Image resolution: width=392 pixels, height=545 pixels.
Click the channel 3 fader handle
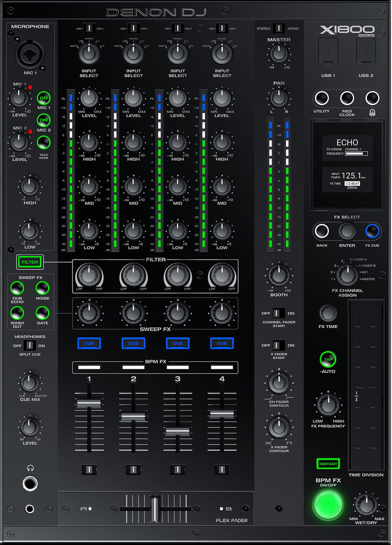(177, 431)
